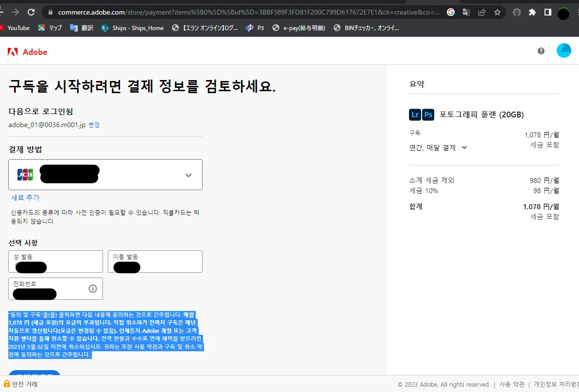This screenshot has width=579, height=392.
Task: Open the JCB payment method dropdown
Action: (105, 175)
